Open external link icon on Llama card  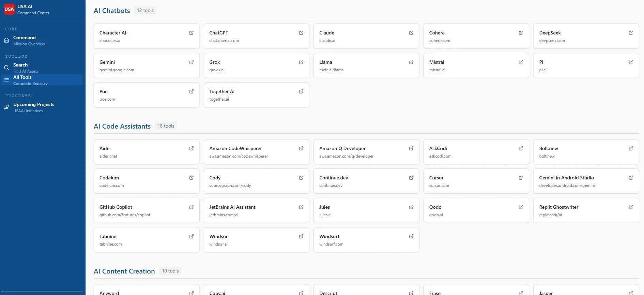click(x=411, y=62)
